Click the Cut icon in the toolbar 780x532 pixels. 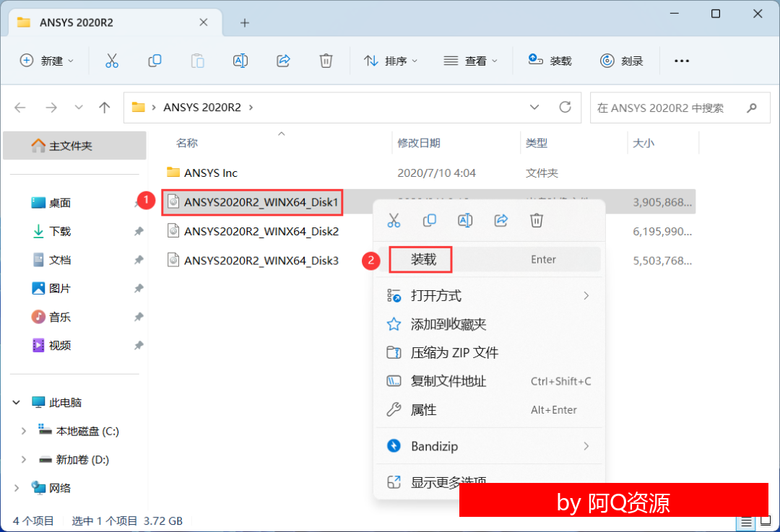click(x=112, y=61)
